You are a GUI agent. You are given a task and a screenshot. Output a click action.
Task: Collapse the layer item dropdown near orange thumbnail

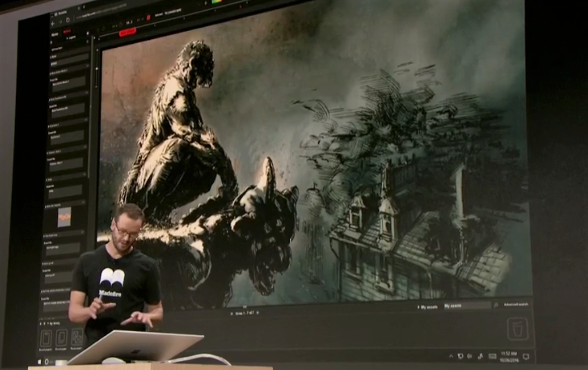(x=83, y=203)
